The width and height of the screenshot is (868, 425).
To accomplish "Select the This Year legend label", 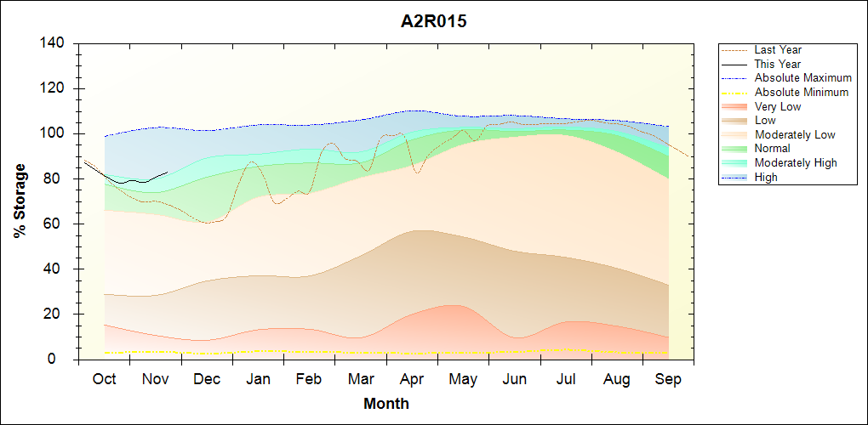I will (778, 64).
